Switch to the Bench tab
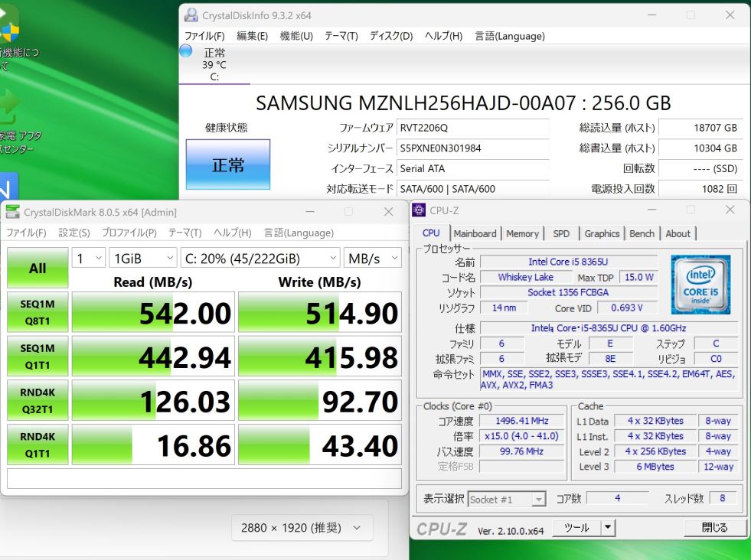The width and height of the screenshot is (751, 560). point(642,233)
